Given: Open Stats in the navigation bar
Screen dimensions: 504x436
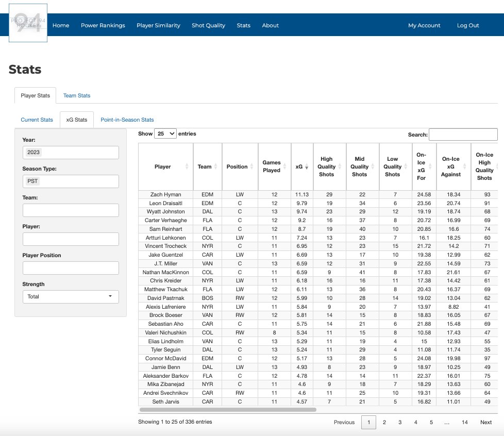Looking at the screenshot, I should pyautogui.click(x=243, y=25).
